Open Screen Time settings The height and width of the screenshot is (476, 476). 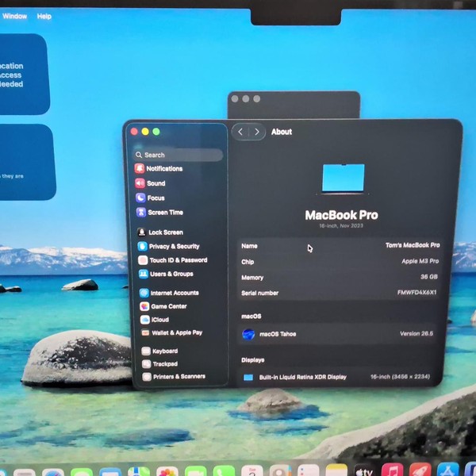point(159,212)
